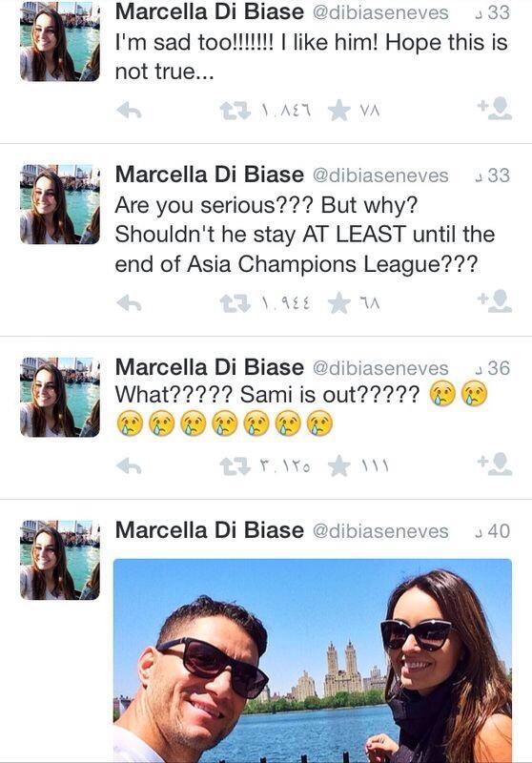The image size is (532, 763).
Task: Open the selfie photo attached to tweet
Action: point(312,660)
